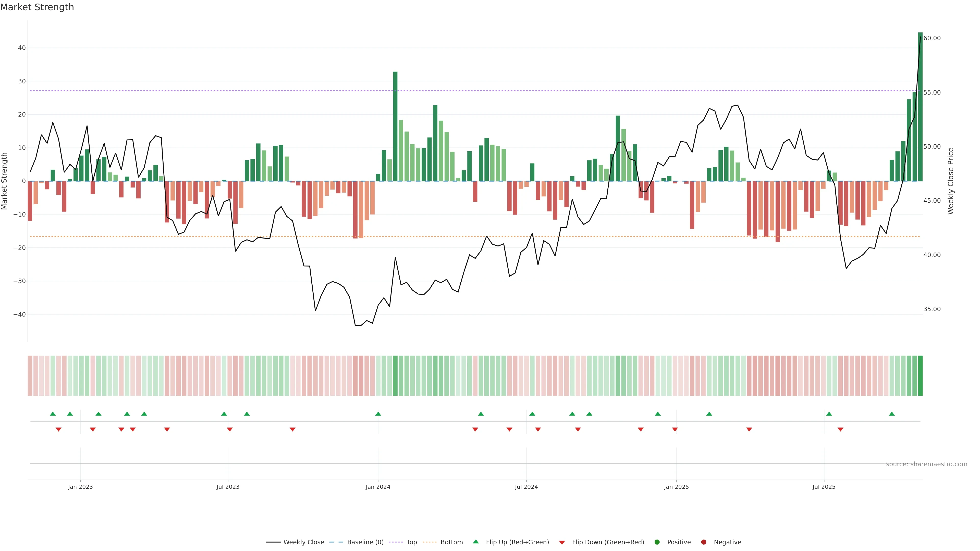Viewport: 980px width, 551px height.
Task: Click green Positive circle legend icon
Action: coord(657,542)
